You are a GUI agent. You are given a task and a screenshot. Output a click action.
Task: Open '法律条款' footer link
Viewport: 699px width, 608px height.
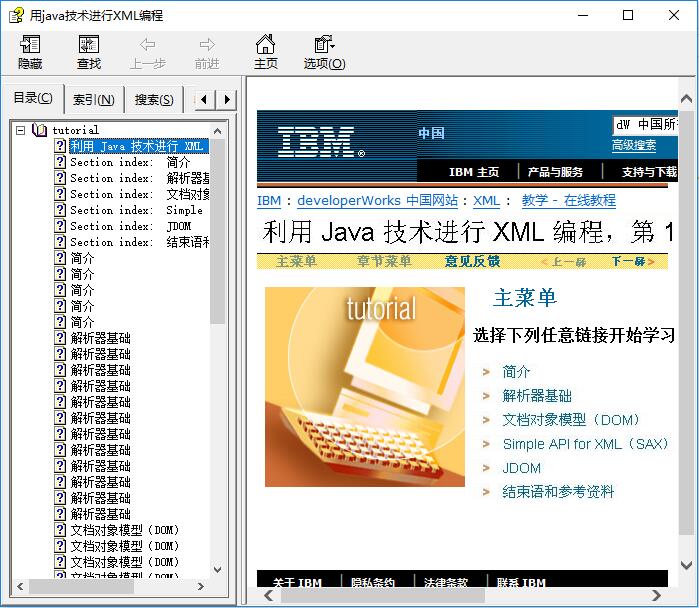click(446, 582)
